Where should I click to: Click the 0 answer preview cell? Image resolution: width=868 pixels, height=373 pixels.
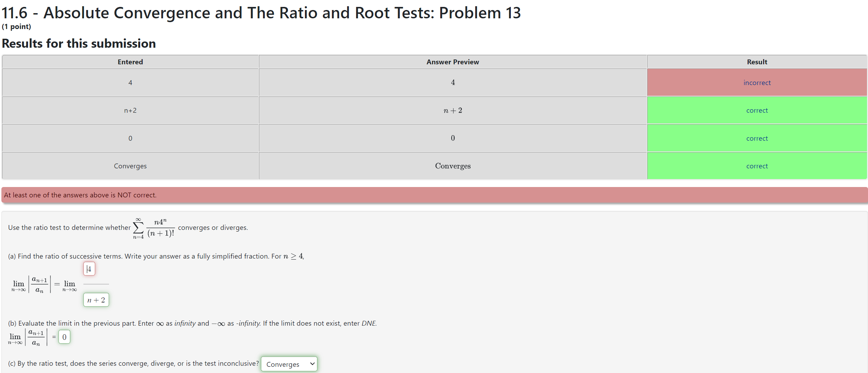[x=453, y=138]
